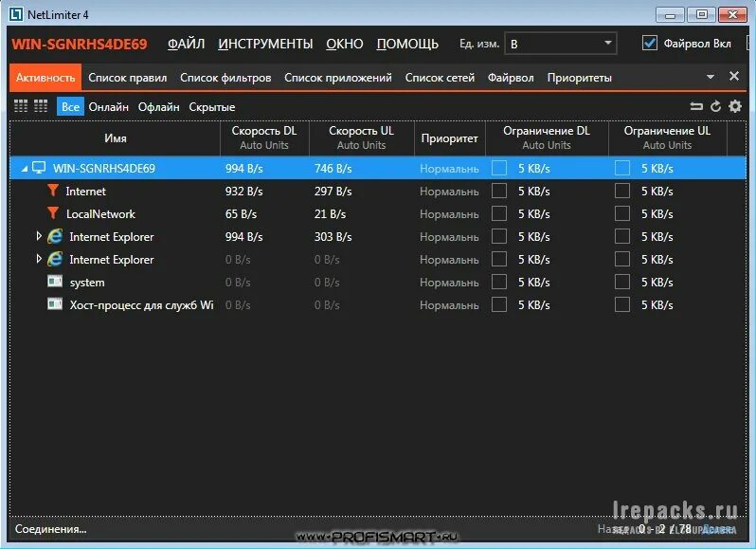Switch to the Список приложений tab
This screenshot has height=549, width=756.
point(338,78)
